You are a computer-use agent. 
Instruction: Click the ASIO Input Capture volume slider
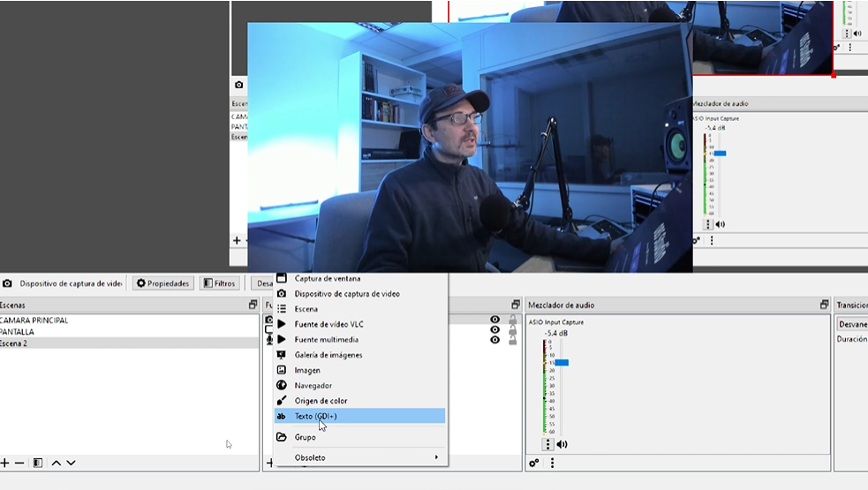pos(562,363)
